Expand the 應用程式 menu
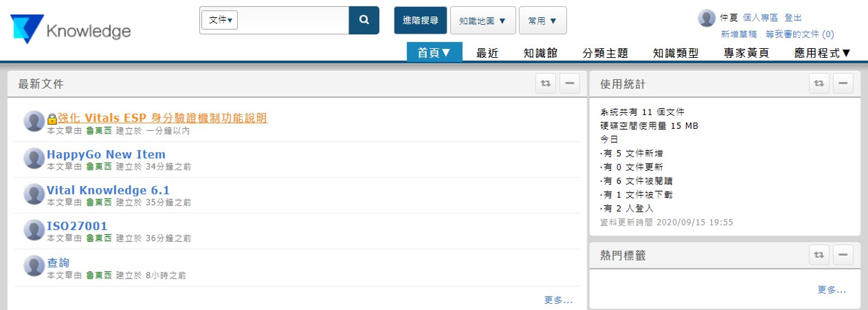This screenshot has width=868, height=310. (822, 53)
